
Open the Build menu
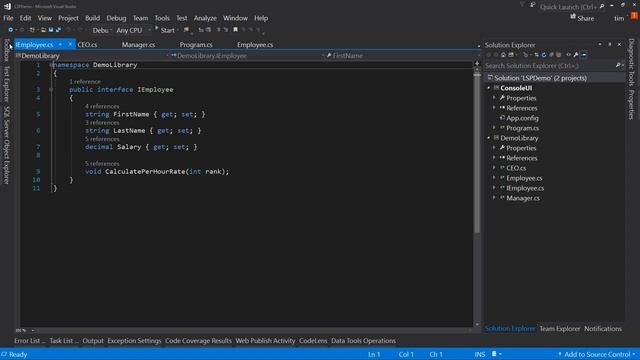[x=92, y=18]
